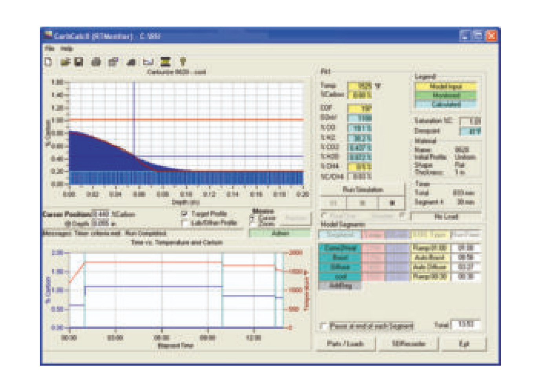Click the Open folder toolbar icon
Screen dimensions: 540x392
point(65,62)
